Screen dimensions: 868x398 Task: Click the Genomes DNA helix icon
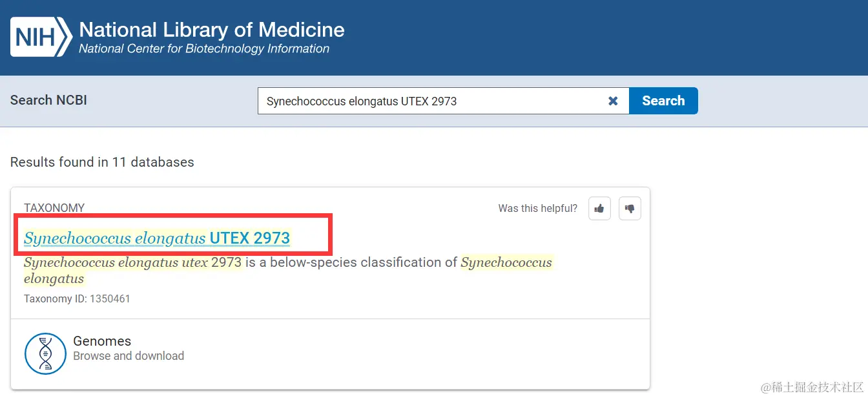pos(45,353)
